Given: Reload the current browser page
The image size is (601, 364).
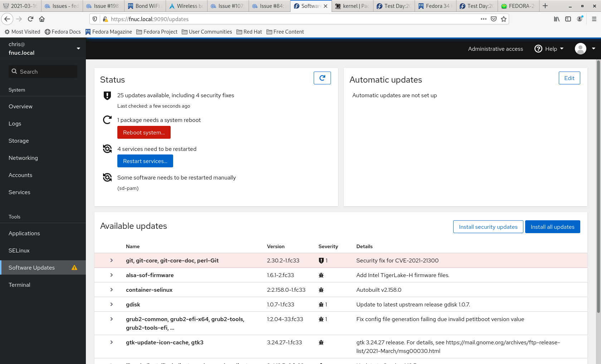Looking at the screenshot, I should coord(31,19).
